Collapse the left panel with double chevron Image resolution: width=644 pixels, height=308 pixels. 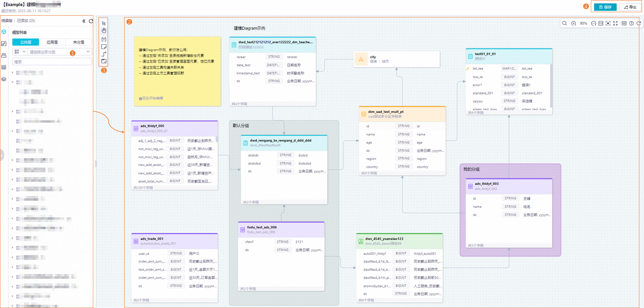(84, 21)
